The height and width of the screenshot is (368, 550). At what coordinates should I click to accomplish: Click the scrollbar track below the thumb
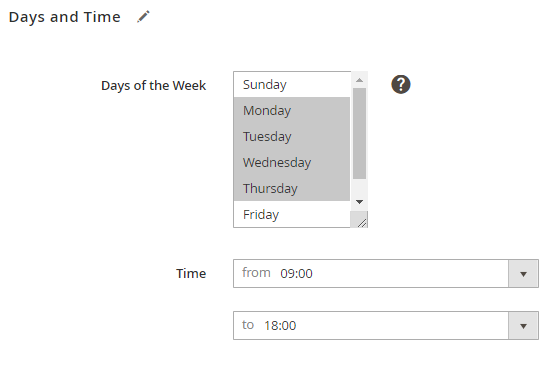coord(359,187)
